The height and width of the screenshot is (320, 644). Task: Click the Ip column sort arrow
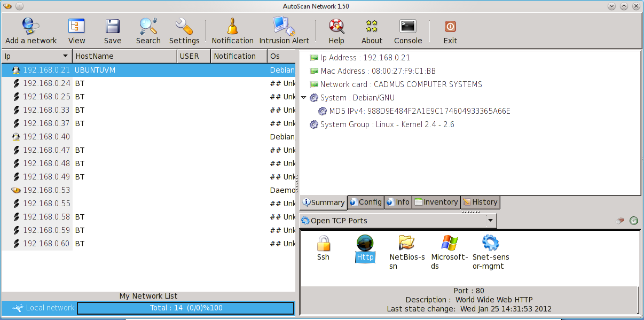point(65,56)
